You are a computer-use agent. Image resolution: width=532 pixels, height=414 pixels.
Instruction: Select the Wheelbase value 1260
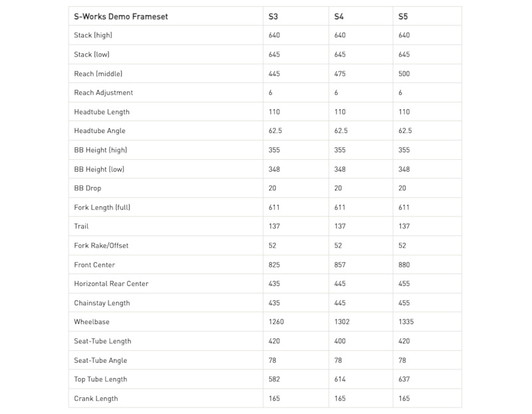click(276, 322)
